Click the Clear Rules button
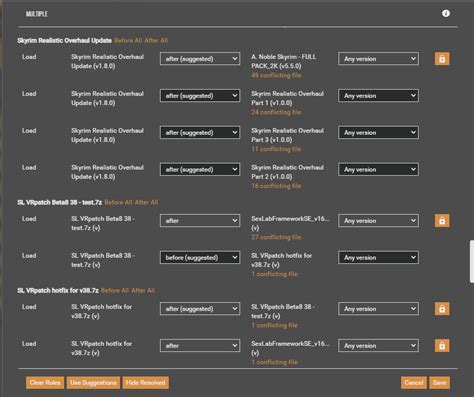 click(x=45, y=383)
